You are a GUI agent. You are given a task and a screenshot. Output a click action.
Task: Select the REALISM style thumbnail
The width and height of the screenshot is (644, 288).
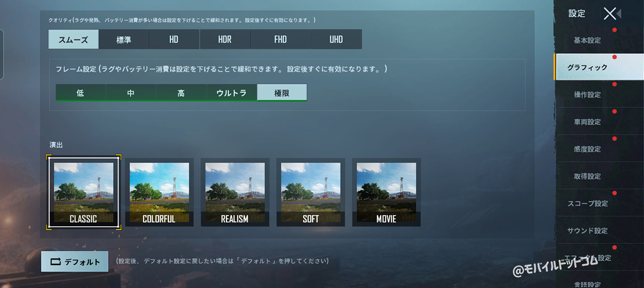click(235, 192)
